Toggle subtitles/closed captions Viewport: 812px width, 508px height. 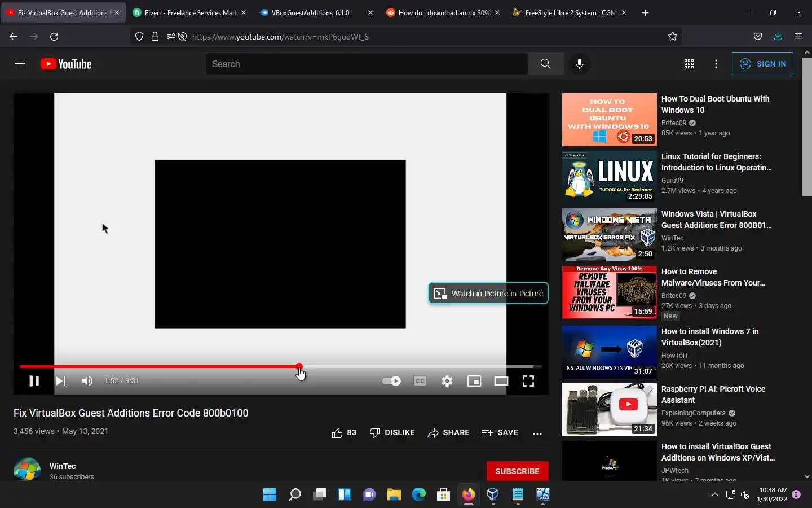point(420,381)
